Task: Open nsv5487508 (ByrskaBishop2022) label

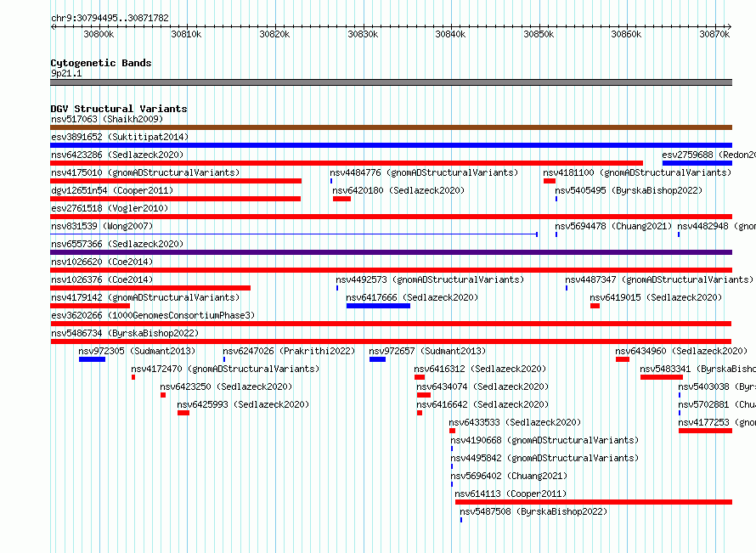Action: coord(533,511)
